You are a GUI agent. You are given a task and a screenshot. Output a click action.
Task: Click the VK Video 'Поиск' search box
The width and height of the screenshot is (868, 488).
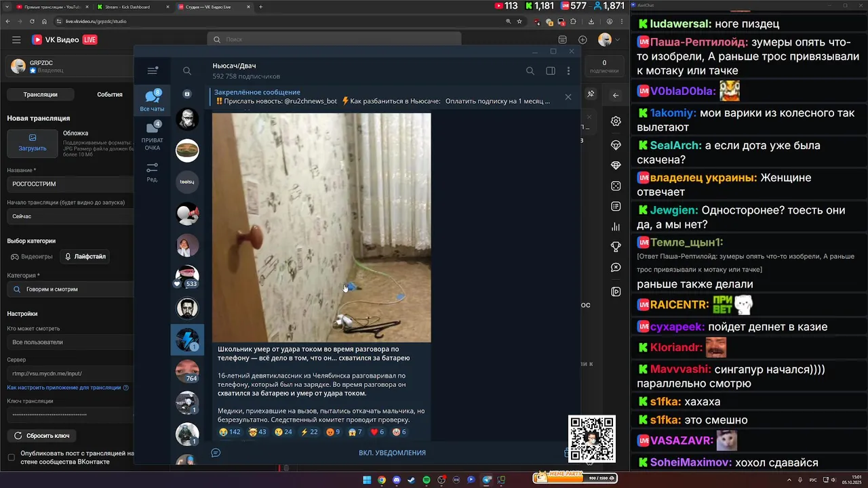coord(334,40)
